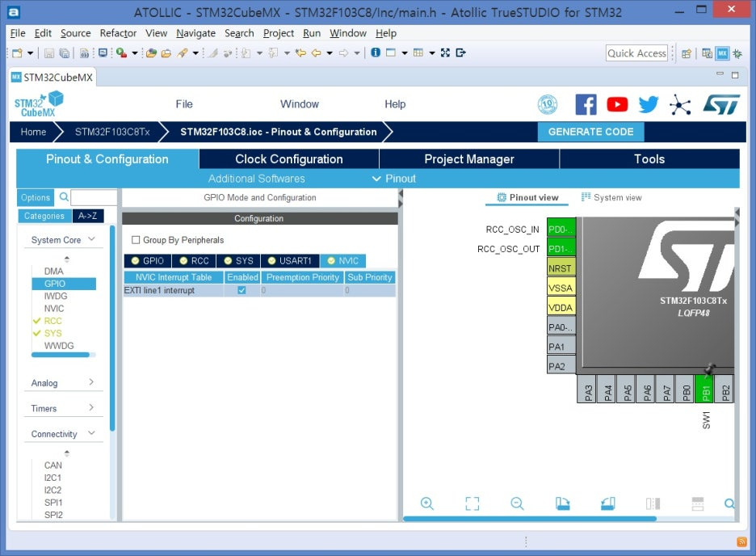Select the GPIO configuration tab
This screenshot has width=756, height=556.
148,261
